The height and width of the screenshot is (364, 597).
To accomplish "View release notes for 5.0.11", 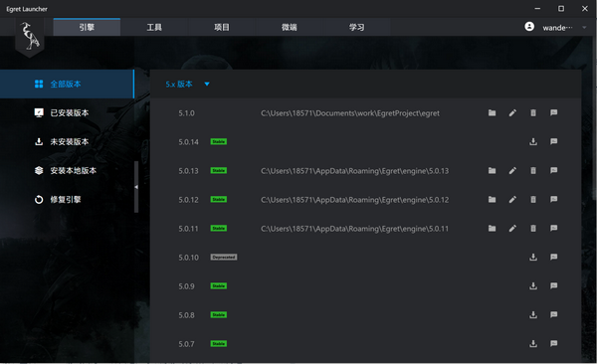I will 553,229.
